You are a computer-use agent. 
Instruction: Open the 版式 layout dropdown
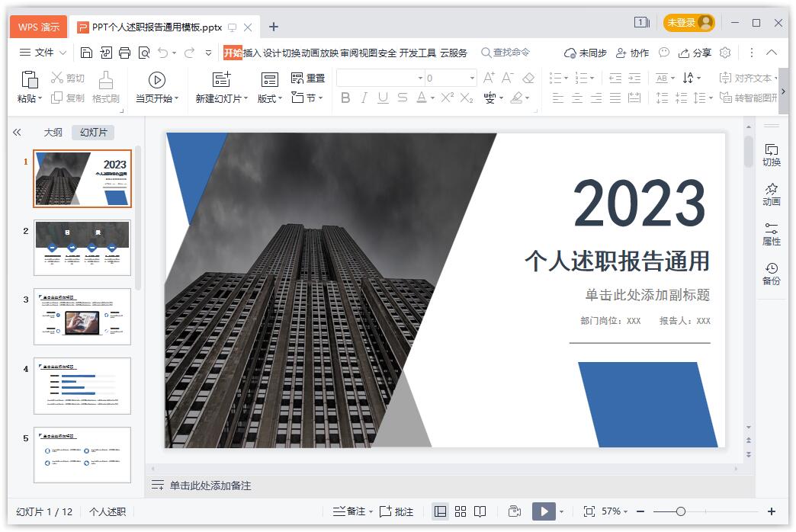pyautogui.click(x=269, y=98)
